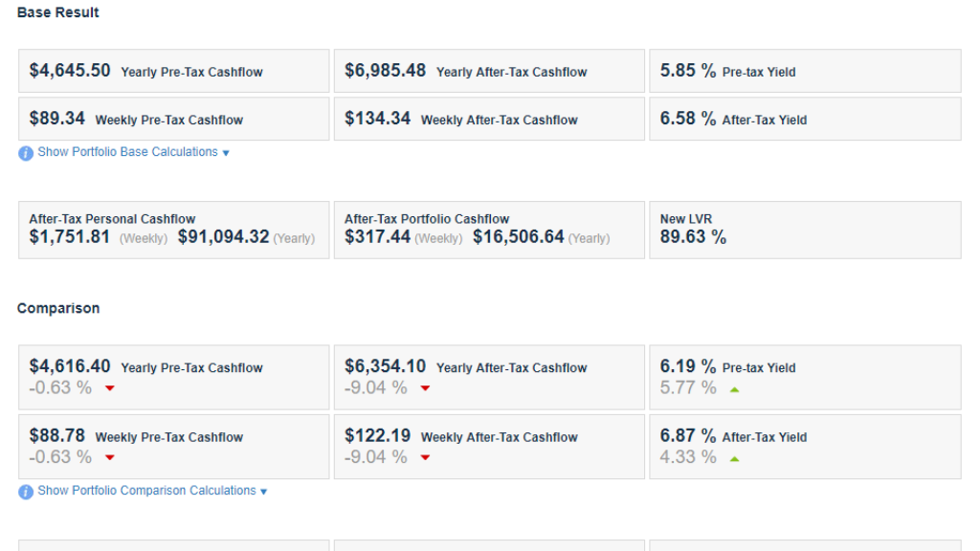Click red down arrow under $122.19 weekly cashflow
980x551 pixels.
pyautogui.click(x=425, y=458)
